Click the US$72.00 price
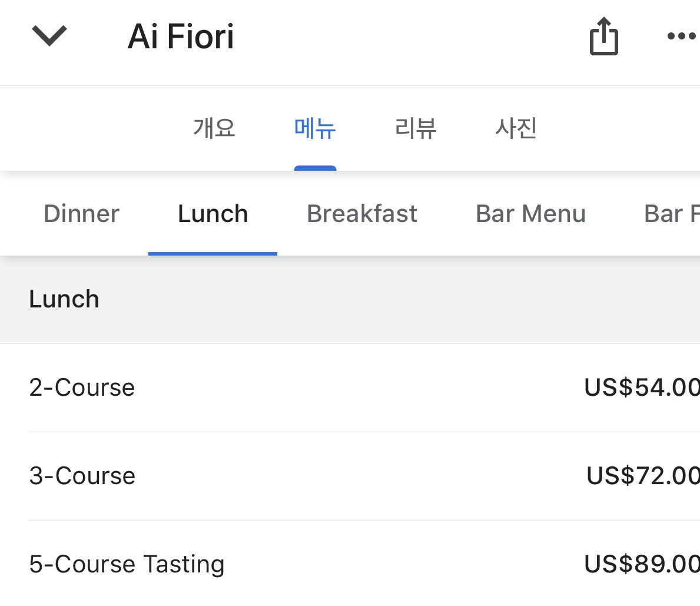The width and height of the screenshot is (700, 606). tap(642, 476)
